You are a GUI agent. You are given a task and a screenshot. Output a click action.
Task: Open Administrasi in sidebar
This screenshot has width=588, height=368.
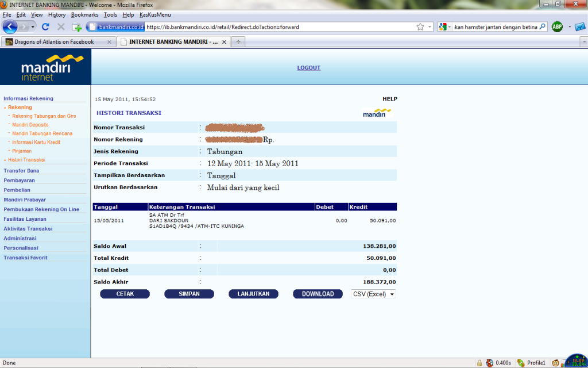pos(20,239)
